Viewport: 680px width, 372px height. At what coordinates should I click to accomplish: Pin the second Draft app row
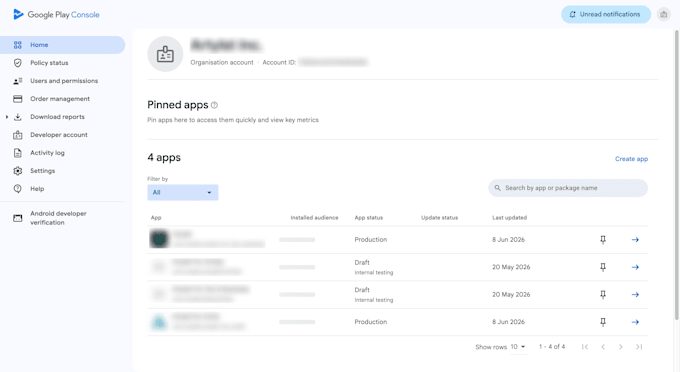point(603,294)
